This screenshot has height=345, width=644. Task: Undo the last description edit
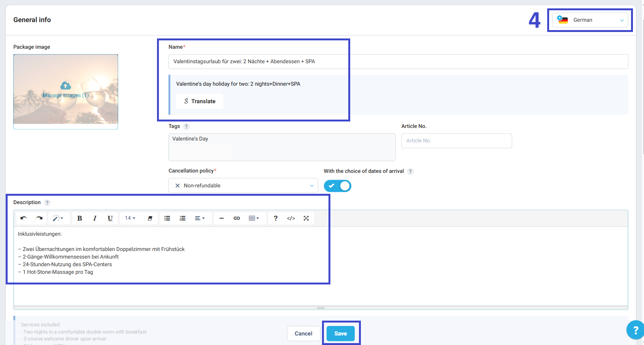pos(24,218)
